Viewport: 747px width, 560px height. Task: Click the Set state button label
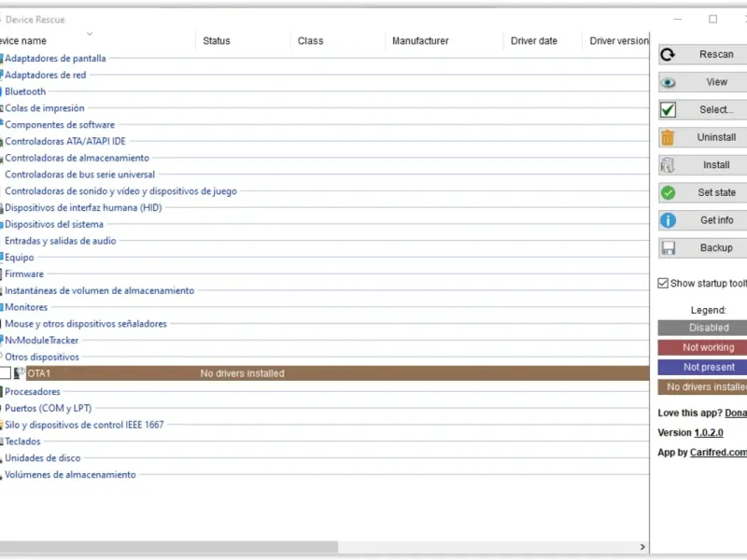point(716,192)
